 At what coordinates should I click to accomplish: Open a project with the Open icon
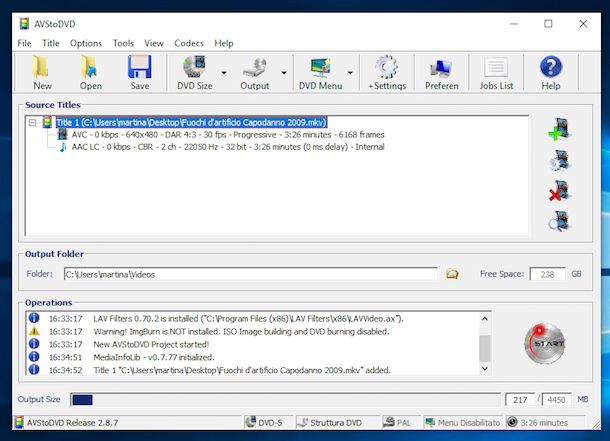point(89,67)
